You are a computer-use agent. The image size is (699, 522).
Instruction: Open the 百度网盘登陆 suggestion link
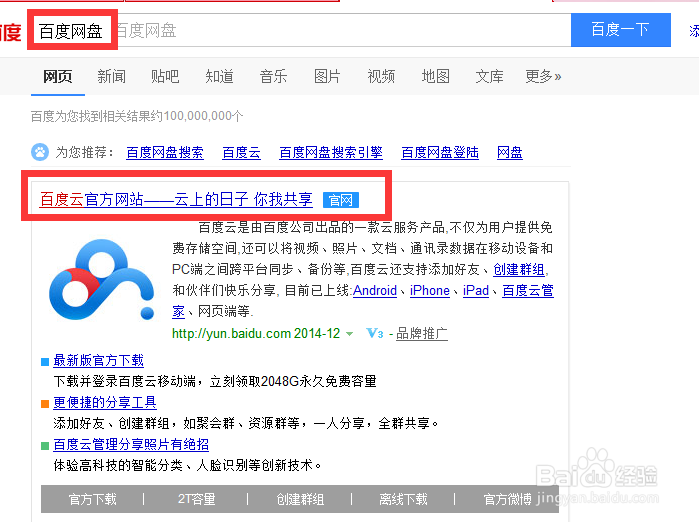pos(440,152)
